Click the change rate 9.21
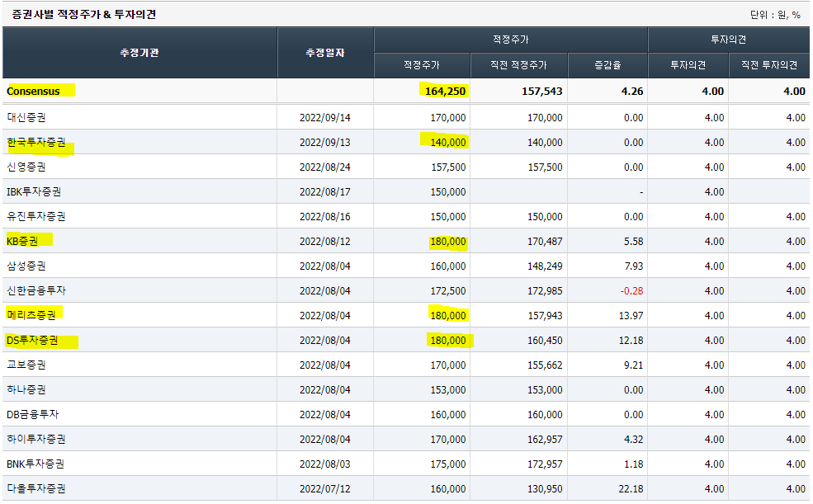The image size is (813, 504). click(634, 365)
